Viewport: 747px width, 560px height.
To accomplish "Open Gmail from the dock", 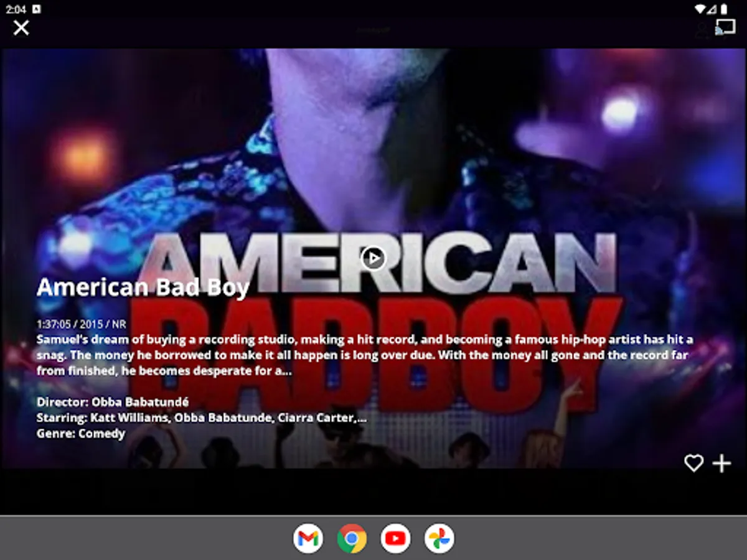I will click(308, 539).
